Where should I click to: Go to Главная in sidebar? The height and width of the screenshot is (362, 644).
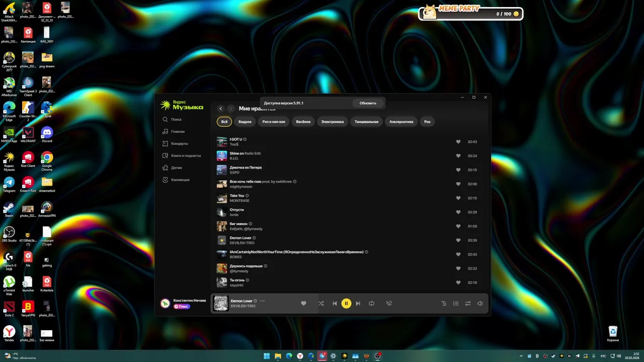174,132
